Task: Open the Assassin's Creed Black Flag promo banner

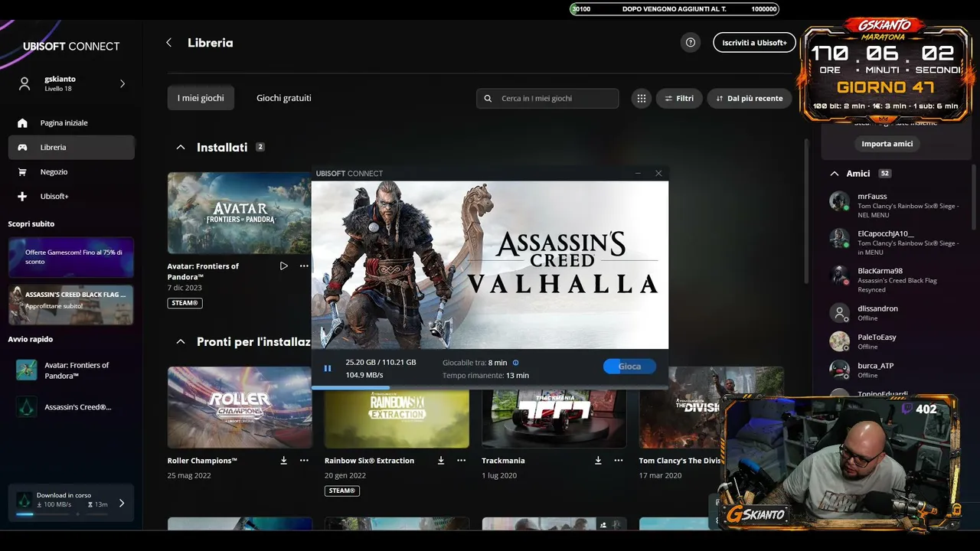Action: point(71,305)
